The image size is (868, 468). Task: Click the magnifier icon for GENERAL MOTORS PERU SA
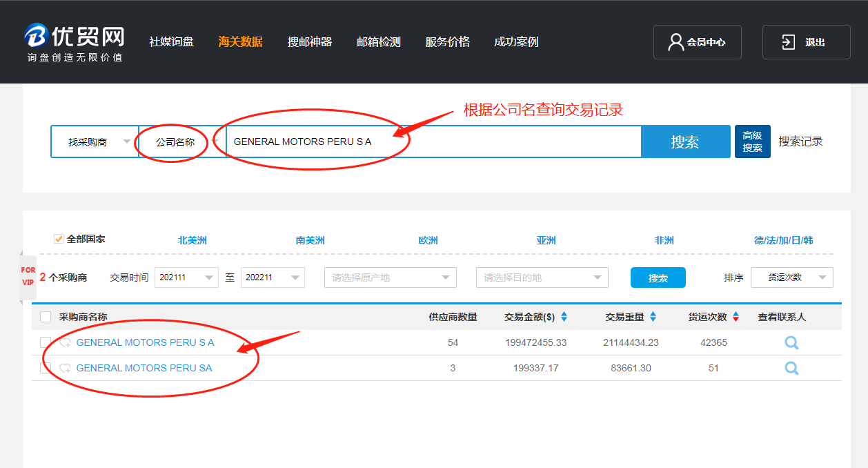click(x=791, y=368)
